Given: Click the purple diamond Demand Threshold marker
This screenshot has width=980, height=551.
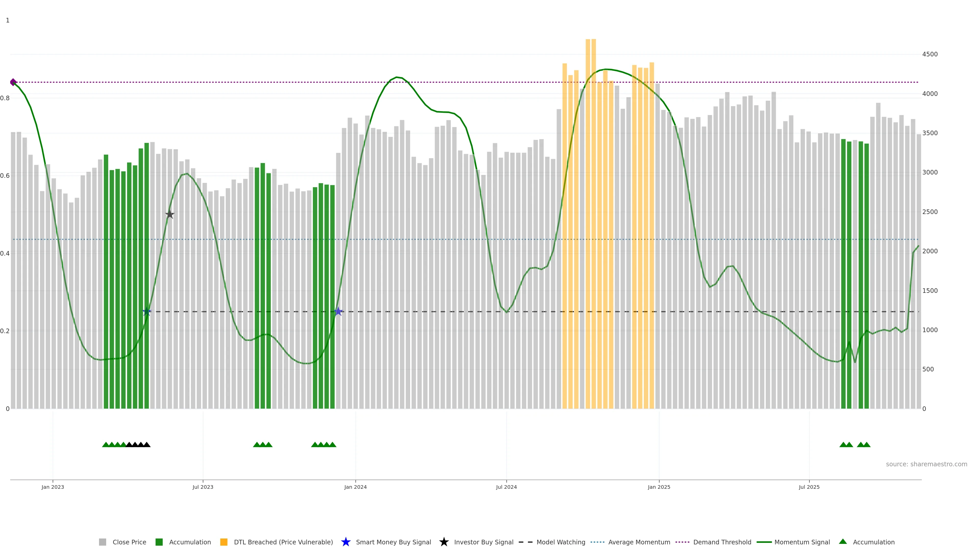Looking at the screenshot, I should 13,82.
